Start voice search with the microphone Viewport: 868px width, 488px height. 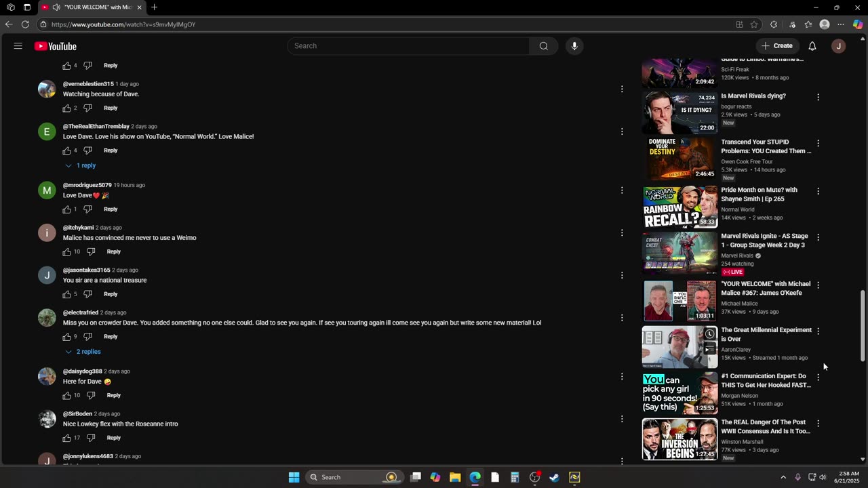(x=574, y=46)
